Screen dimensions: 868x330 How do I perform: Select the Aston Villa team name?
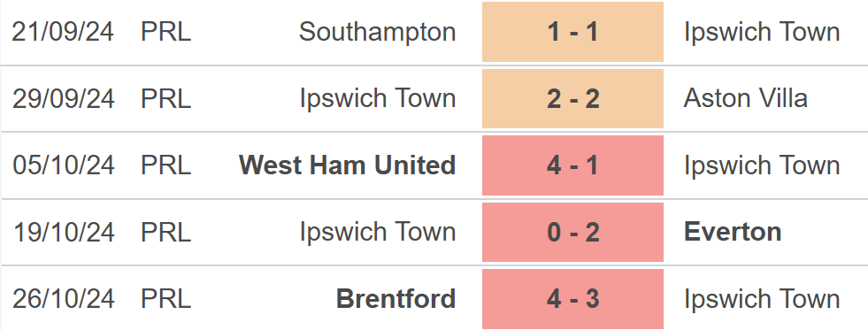click(746, 98)
